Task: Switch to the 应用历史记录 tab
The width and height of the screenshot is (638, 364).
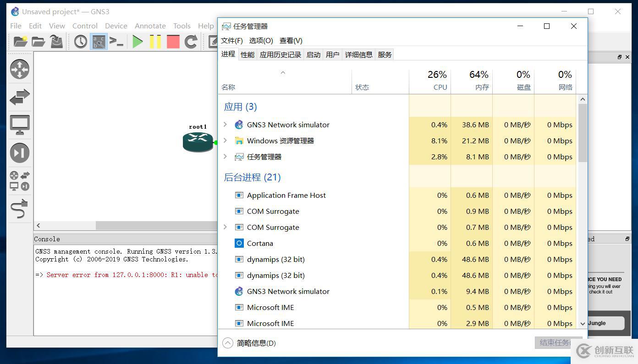Action: point(280,55)
